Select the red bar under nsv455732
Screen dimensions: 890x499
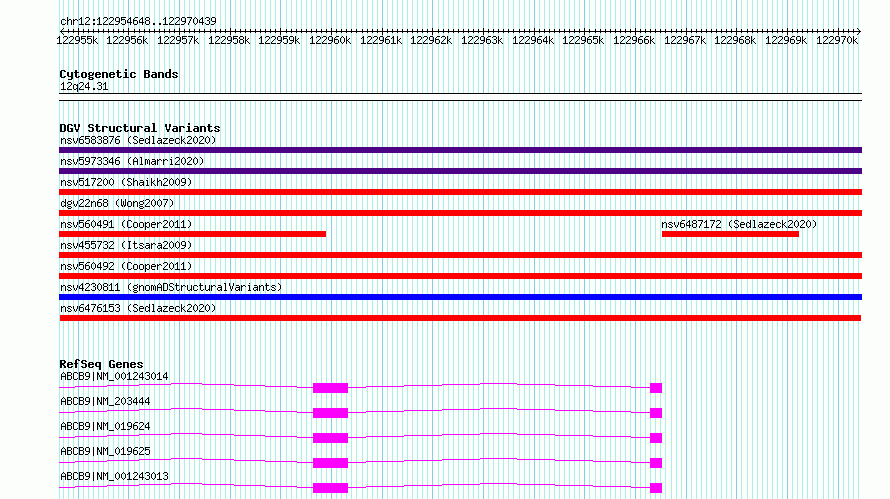coord(460,255)
